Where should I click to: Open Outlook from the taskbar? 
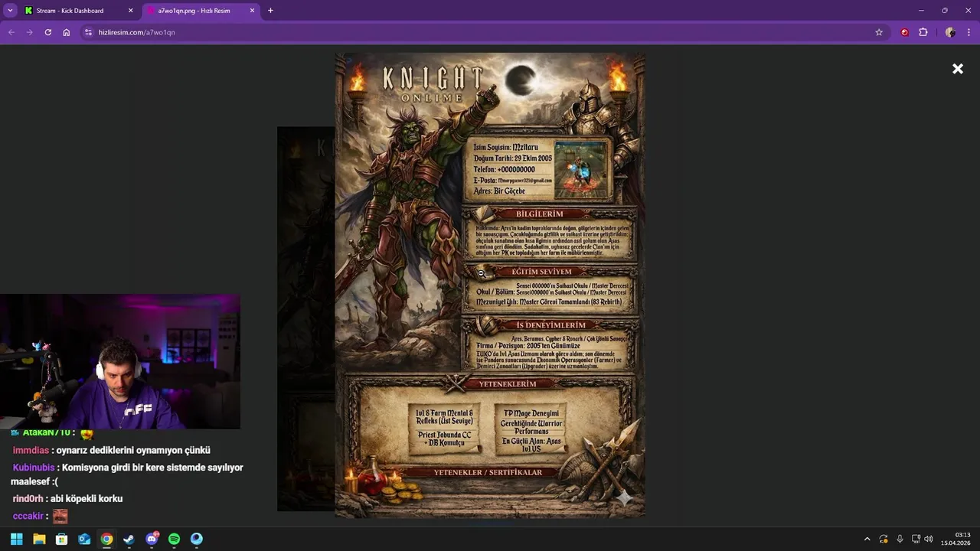coord(84,539)
